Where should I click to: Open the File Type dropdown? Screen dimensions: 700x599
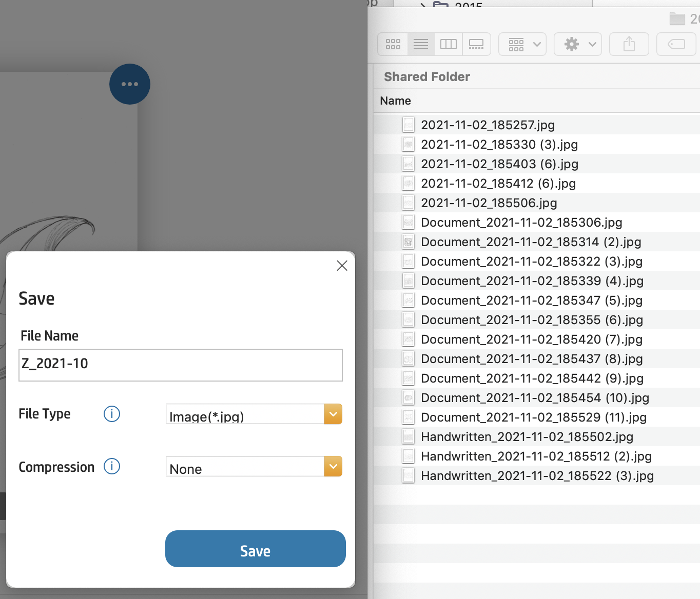[333, 414]
